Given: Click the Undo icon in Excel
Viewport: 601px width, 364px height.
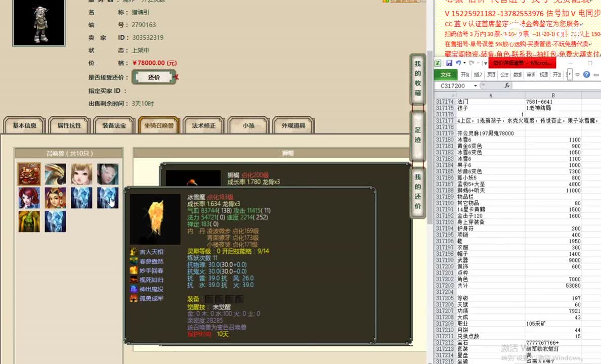Looking at the screenshot, I should (458, 63).
